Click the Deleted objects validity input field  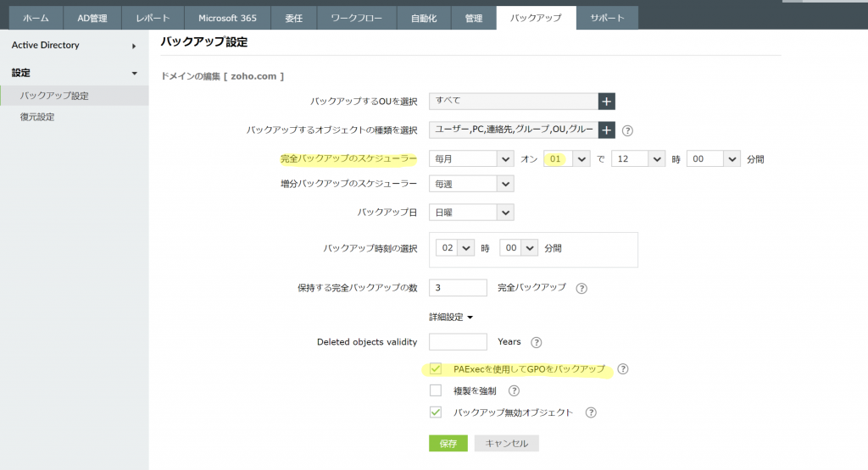click(458, 342)
